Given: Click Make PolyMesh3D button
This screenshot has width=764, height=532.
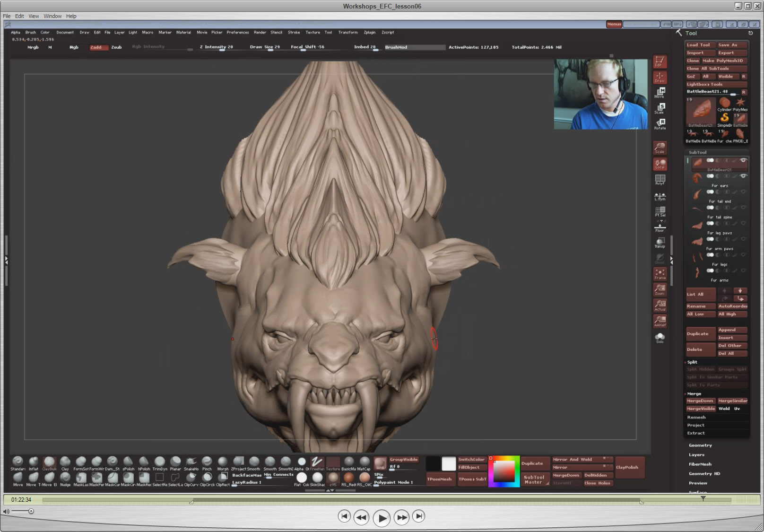Looking at the screenshot, I should (724, 61).
